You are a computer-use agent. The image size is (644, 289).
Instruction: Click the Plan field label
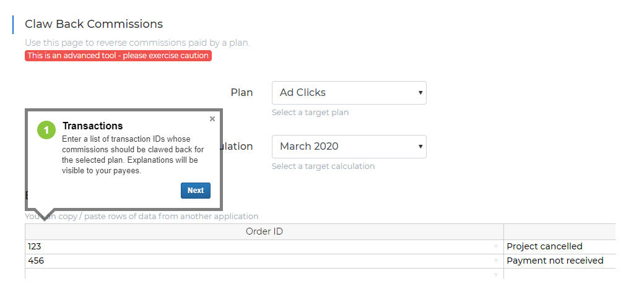click(242, 93)
